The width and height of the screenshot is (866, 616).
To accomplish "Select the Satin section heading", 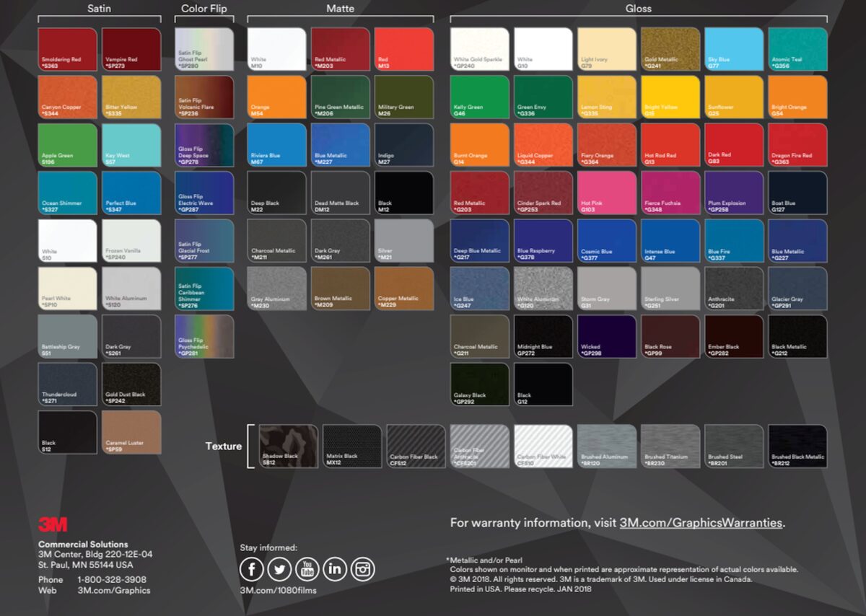I will (99, 9).
